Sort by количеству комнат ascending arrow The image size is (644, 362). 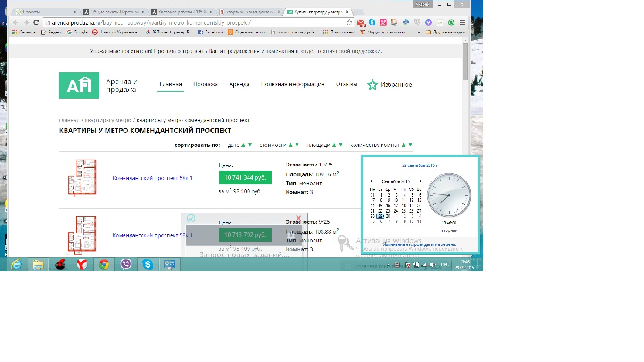point(404,145)
